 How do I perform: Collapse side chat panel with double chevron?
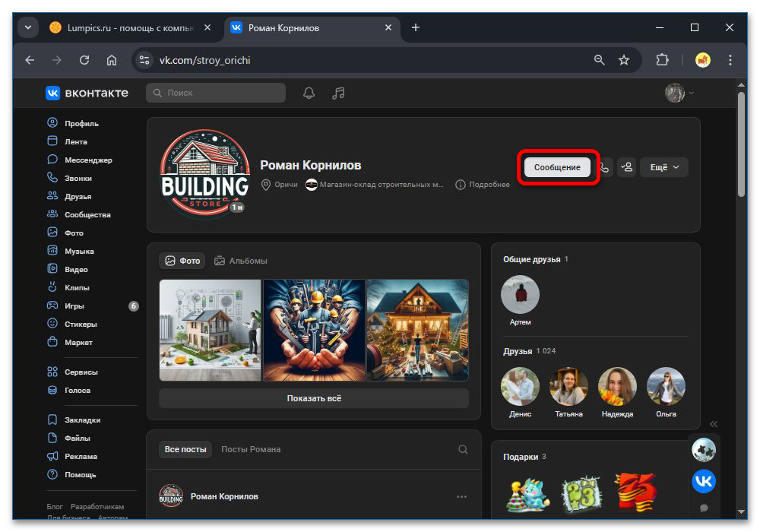pyautogui.click(x=714, y=424)
